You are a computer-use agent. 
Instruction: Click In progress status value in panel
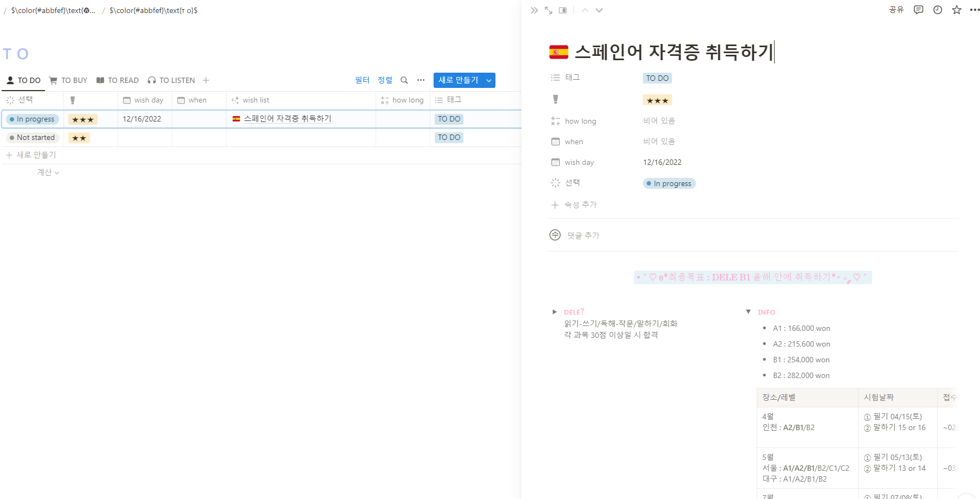tap(669, 183)
